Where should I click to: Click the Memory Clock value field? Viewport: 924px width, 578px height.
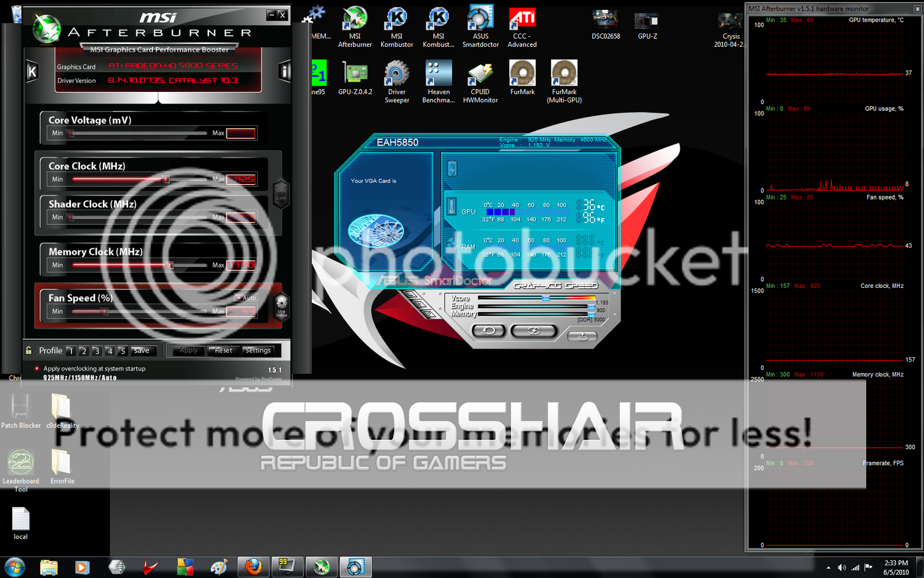[241, 265]
